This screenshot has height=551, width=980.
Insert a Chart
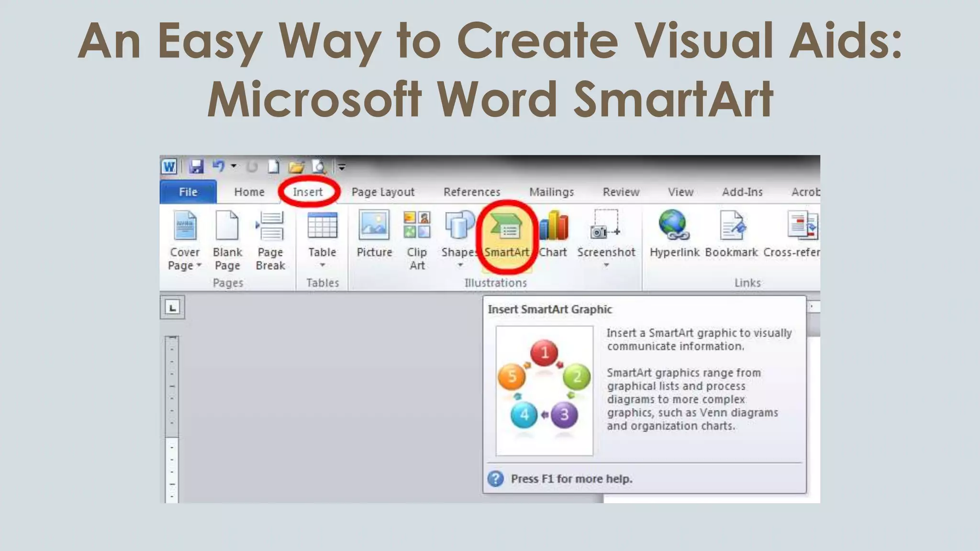(553, 234)
